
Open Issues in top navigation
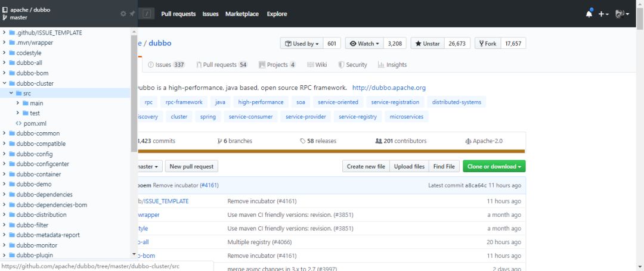(210, 14)
